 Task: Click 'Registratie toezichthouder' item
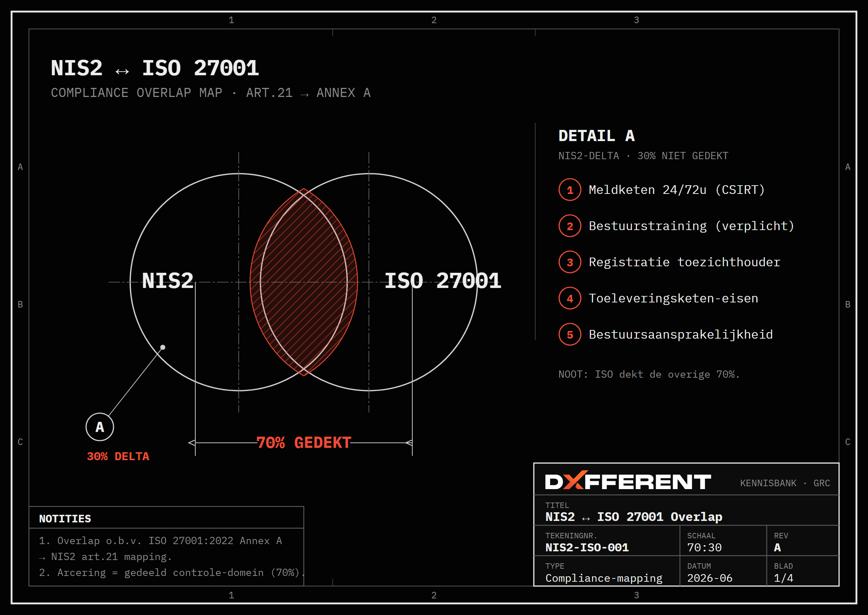pos(684,262)
